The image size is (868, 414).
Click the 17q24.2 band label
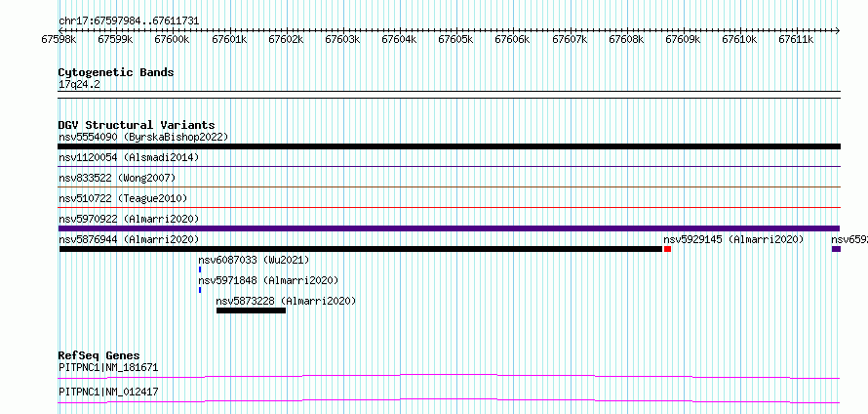[79, 85]
